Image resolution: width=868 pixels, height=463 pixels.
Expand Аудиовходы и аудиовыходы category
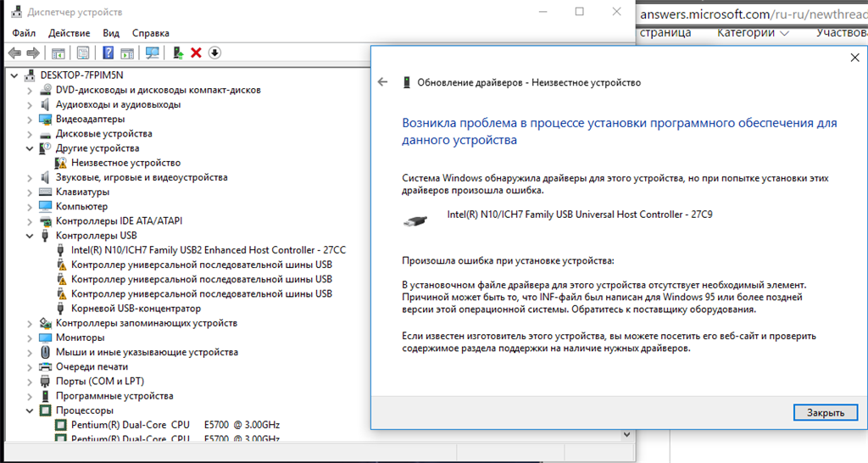pos(30,104)
